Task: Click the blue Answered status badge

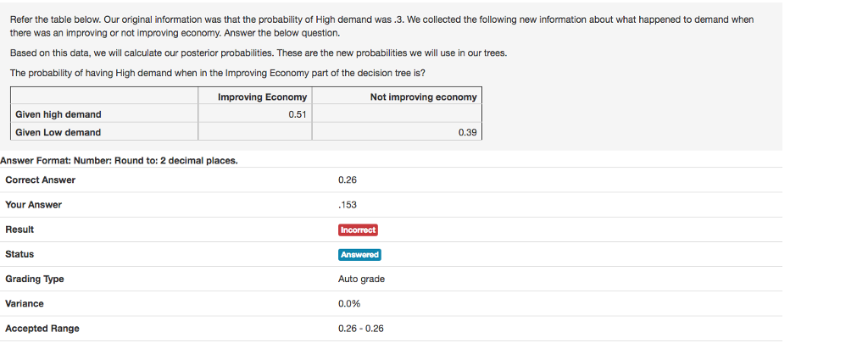Action: tap(359, 254)
